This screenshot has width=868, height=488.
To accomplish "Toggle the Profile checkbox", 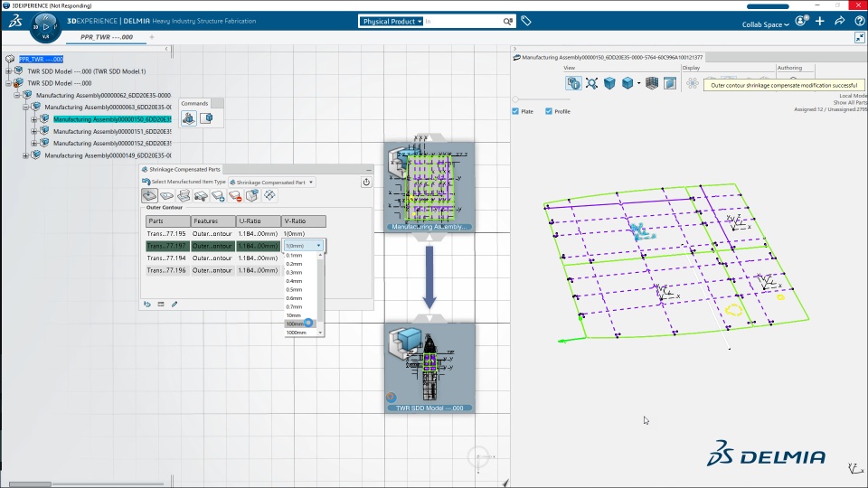I will pos(549,111).
